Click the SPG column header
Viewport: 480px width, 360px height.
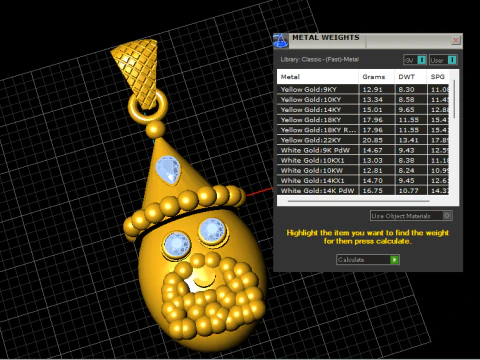[438, 77]
